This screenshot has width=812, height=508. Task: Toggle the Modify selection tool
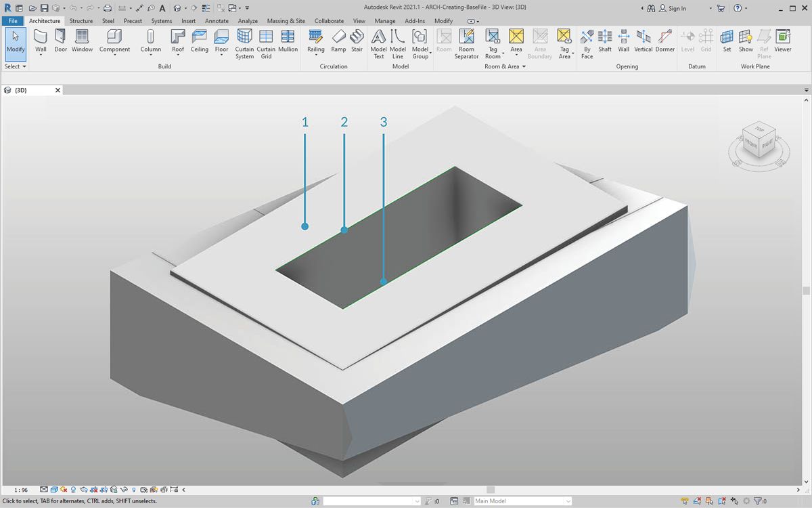click(15, 42)
